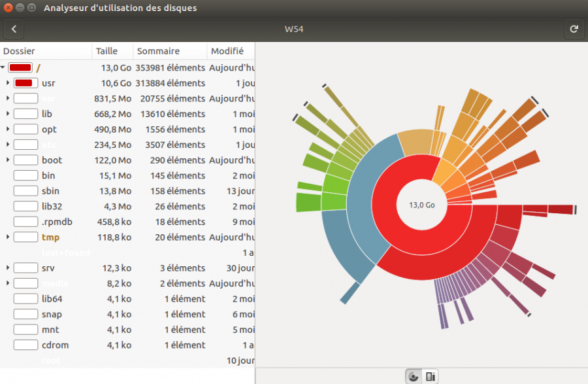This screenshot has height=384, width=588.
Task: Select the snap folder name
Action: [x=52, y=315]
